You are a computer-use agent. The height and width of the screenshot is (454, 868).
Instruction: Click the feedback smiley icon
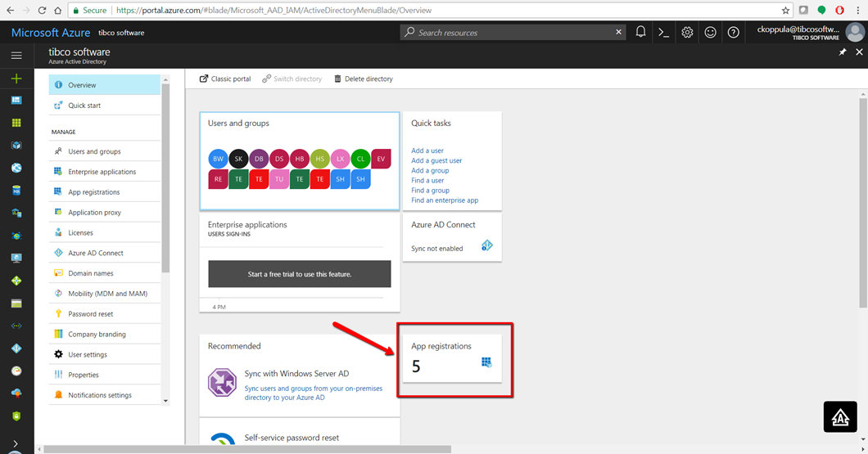point(710,32)
